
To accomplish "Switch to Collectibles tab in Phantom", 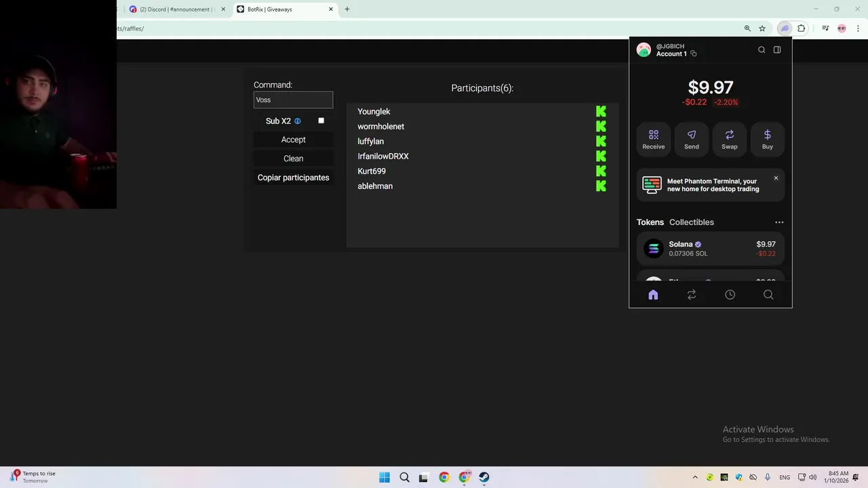I will click(x=691, y=222).
